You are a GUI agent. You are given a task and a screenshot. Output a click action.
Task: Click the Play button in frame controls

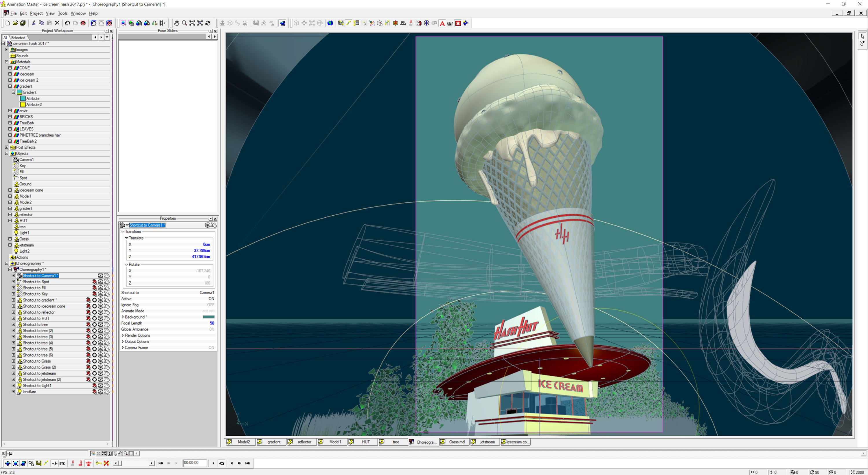pos(214,463)
